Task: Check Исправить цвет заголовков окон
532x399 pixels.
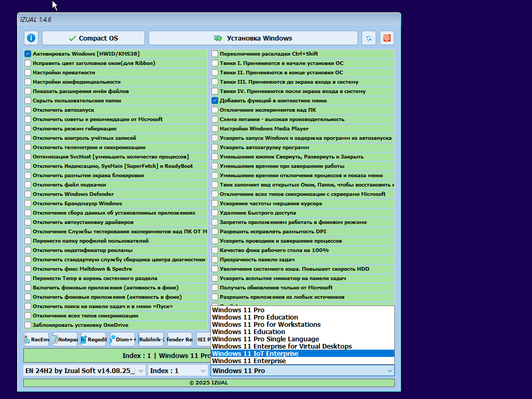Action: (28, 63)
